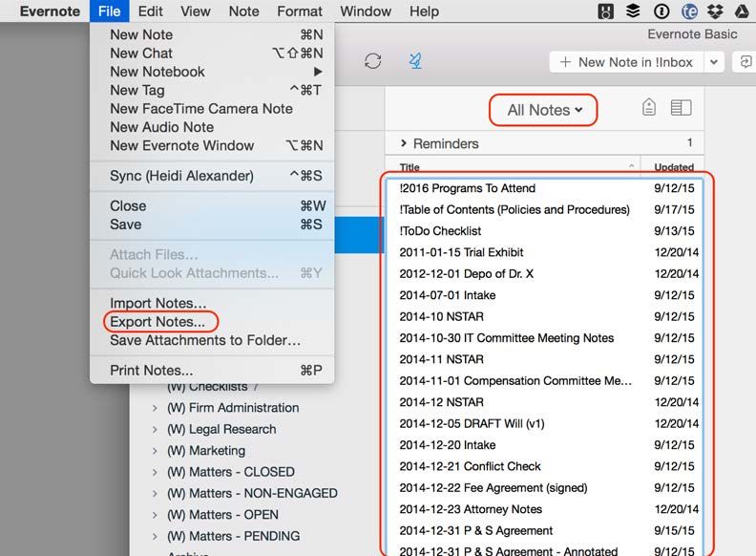
Task: Open the Format menu
Action: pos(300,11)
